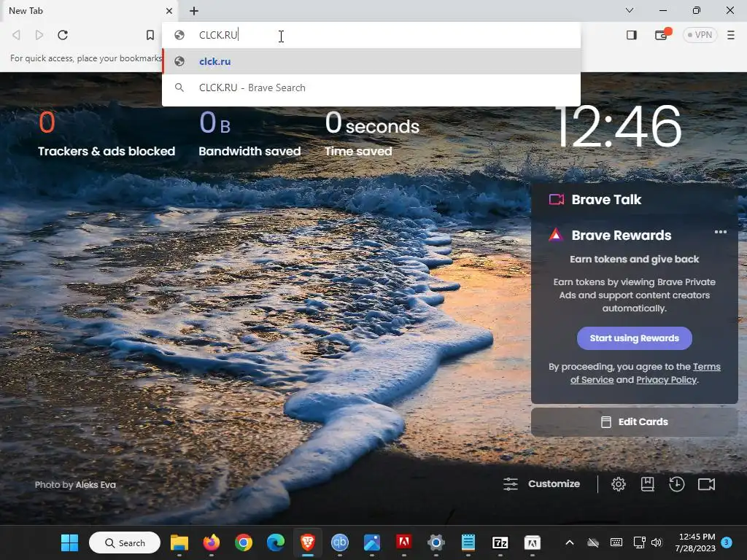Screen dimensions: 747x560
Task: Bookmark this tab icon
Action: tap(150, 35)
